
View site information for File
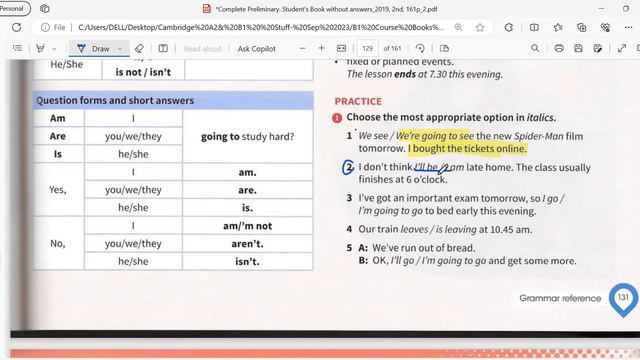tap(53, 27)
